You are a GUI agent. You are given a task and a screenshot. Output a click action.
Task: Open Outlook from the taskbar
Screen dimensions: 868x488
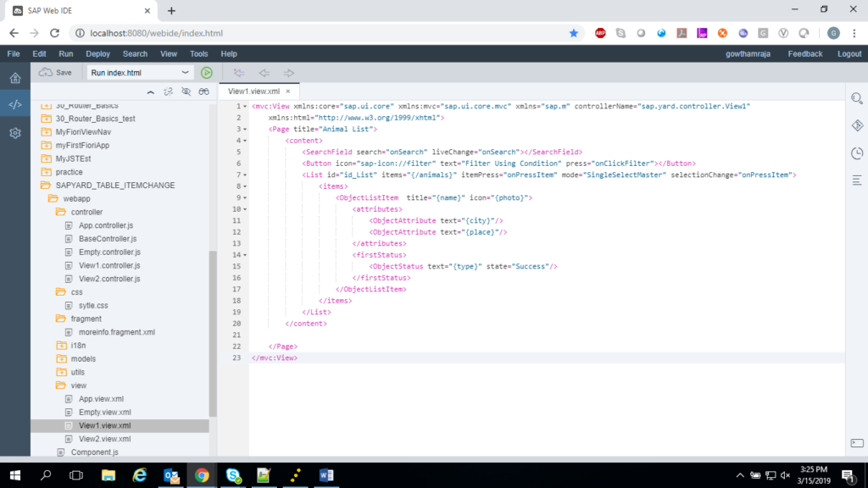click(171, 475)
